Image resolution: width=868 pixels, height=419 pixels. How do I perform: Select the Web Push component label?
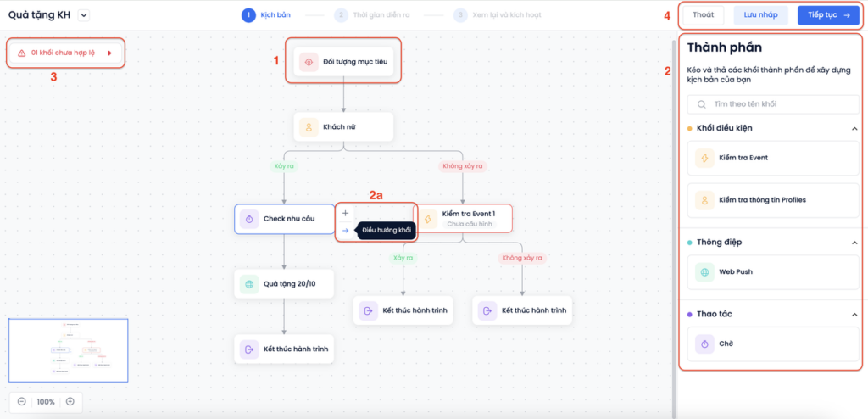click(x=736, y=272)
